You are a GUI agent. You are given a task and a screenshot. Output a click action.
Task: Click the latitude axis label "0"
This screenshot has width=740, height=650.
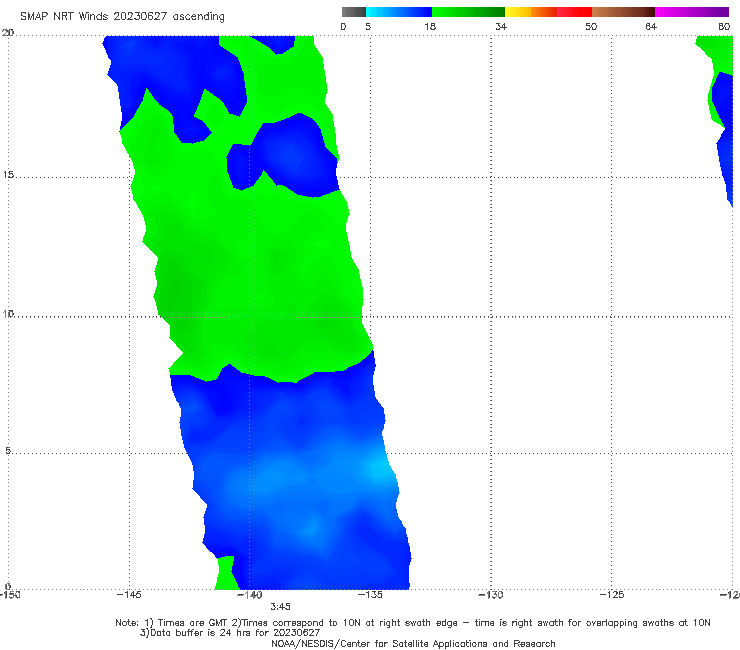(x=8, y=586)
